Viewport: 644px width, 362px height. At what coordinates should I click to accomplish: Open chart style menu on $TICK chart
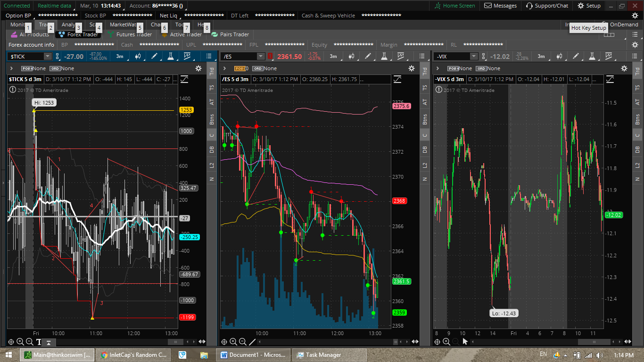click(138, 56)
